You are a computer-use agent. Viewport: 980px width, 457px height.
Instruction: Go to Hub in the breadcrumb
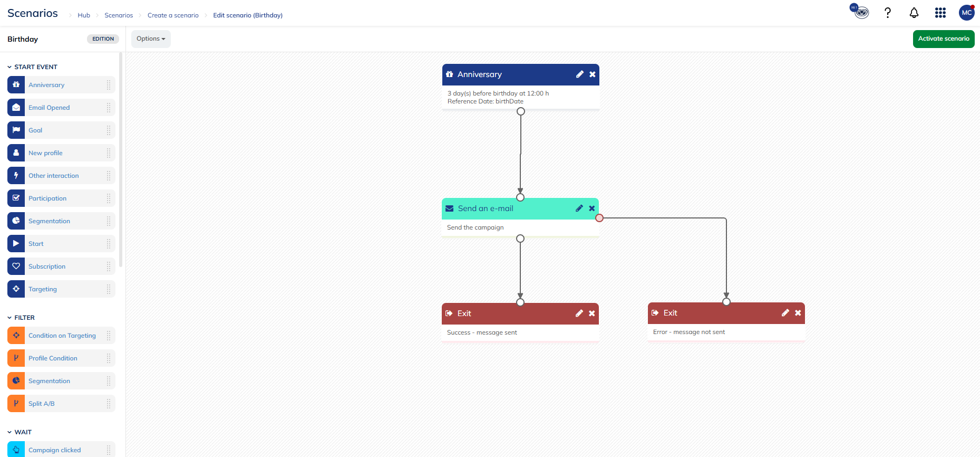click(84, 15)
